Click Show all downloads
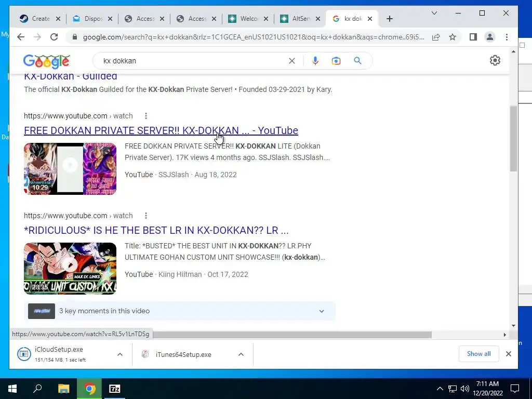The image size is (532, 399). click(x=478, y=354)
